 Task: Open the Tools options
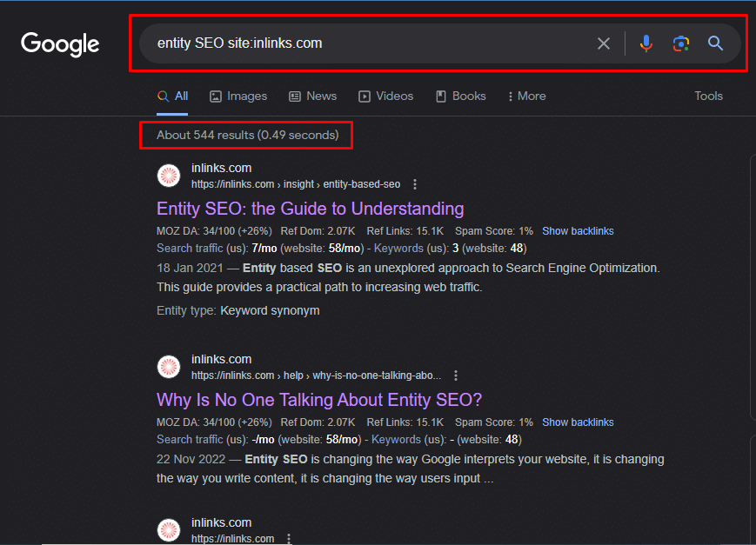click(708, 96)
